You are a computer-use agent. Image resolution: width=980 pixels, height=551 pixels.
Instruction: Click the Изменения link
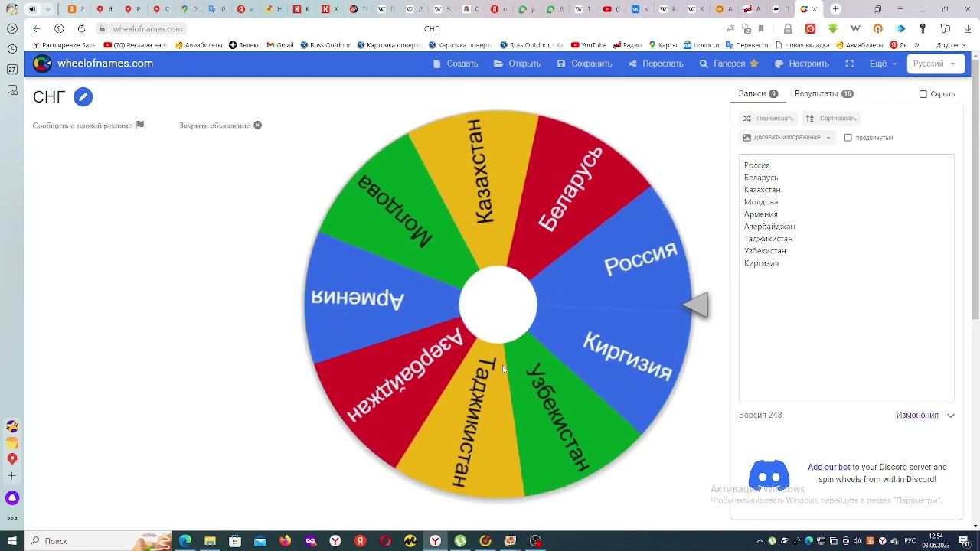(917, 416)
